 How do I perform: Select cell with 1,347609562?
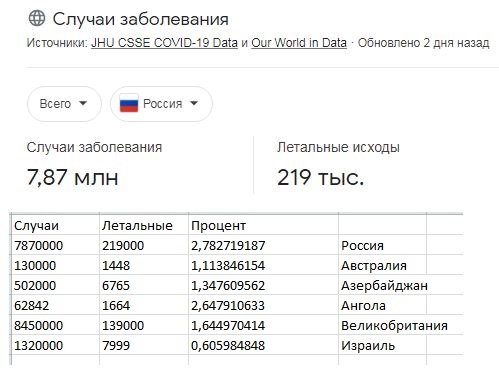point(263,285)
